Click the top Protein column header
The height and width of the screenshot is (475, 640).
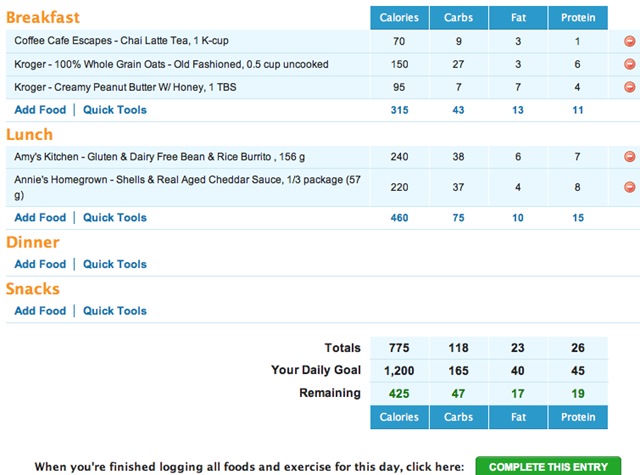(x=578, y=17)
